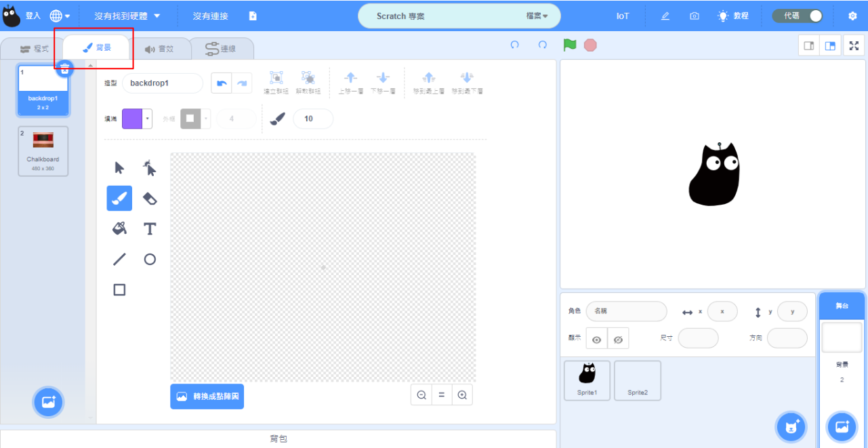Open the settings gear icon

tap(852, 16)
